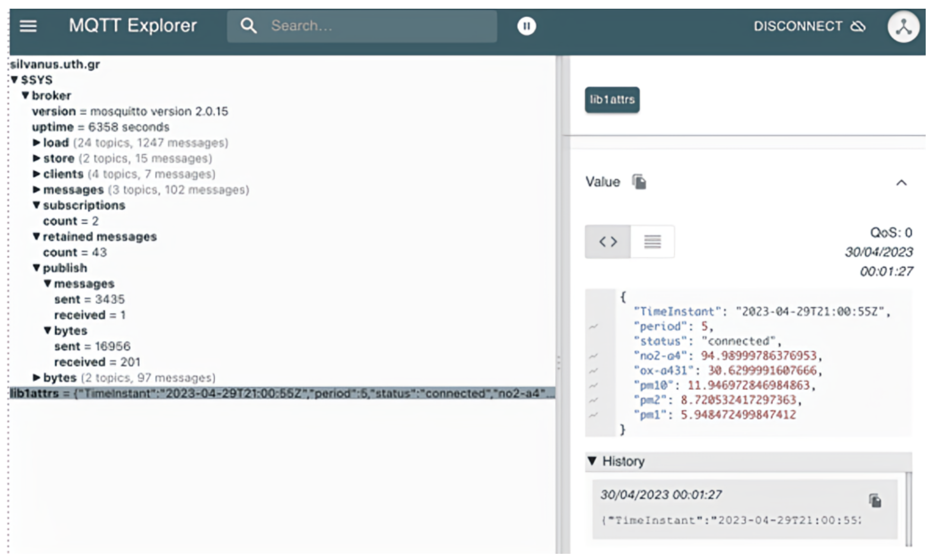Select the mosquitto version 2.0.15 row

[x=130, y=111]
